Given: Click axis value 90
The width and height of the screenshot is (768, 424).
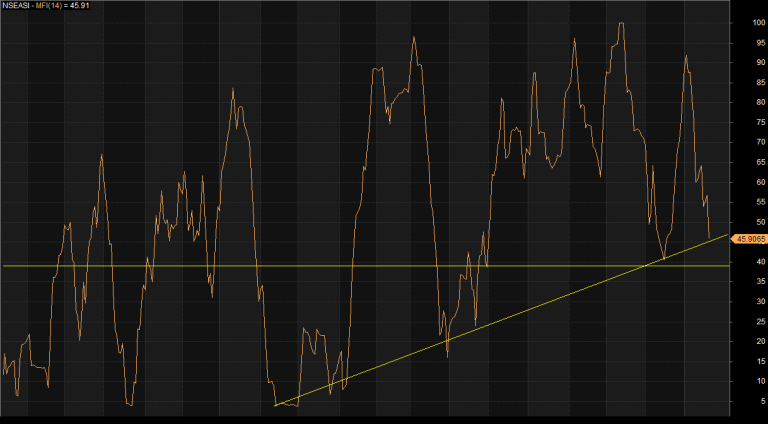Looking at the screenshot, I should point(761,63).
